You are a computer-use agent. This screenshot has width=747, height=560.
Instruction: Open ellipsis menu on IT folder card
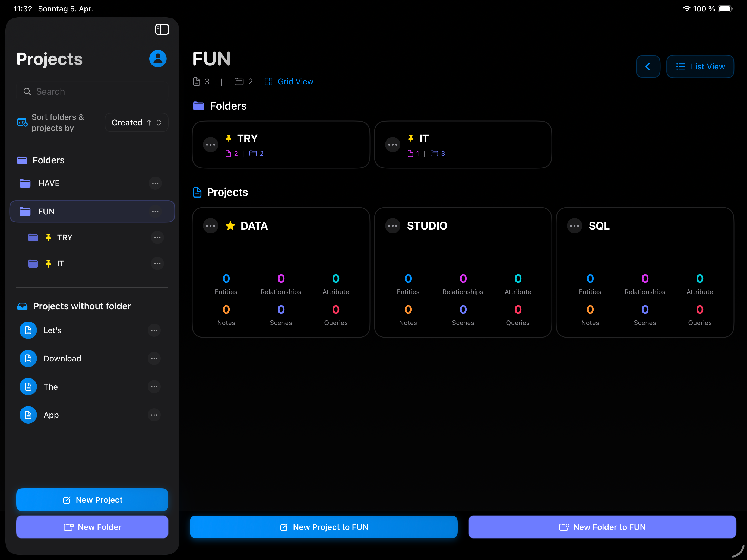(393, 145)
